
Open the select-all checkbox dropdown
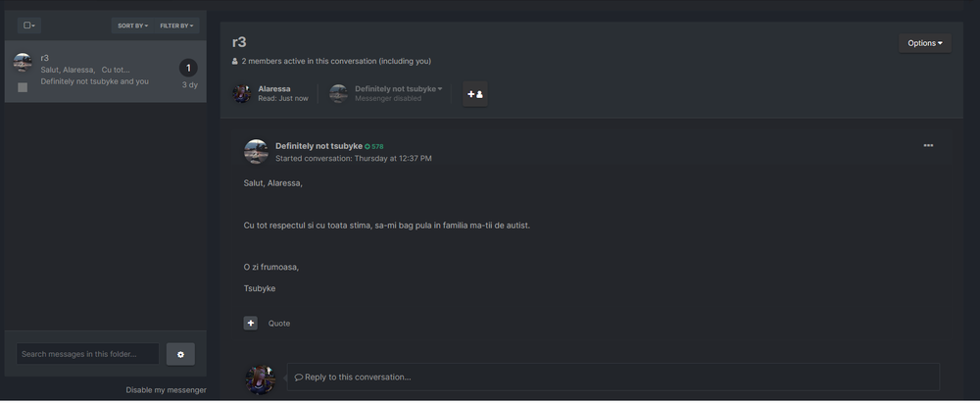(29, 25)
